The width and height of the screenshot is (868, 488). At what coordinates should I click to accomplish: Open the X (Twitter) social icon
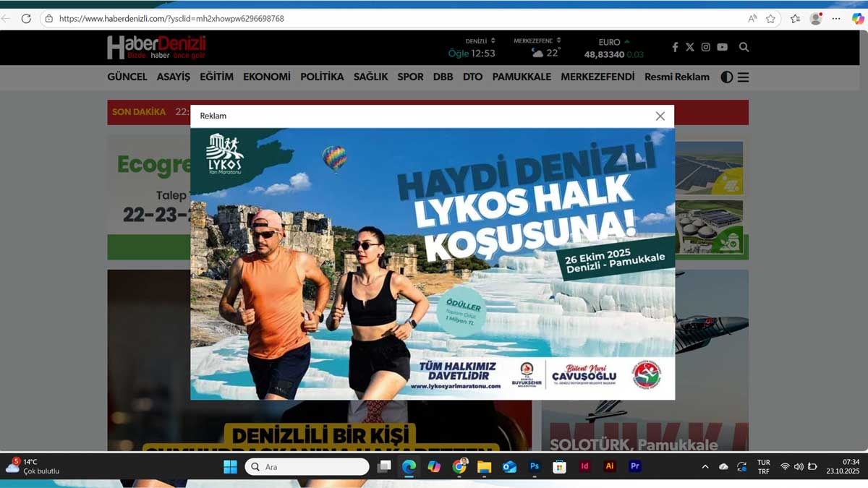tap(690, 47)
